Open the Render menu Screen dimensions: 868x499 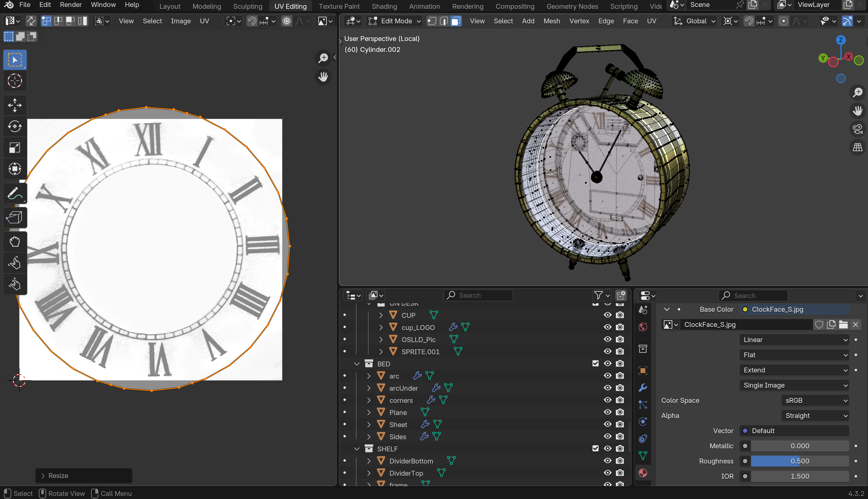pos(71,5)
